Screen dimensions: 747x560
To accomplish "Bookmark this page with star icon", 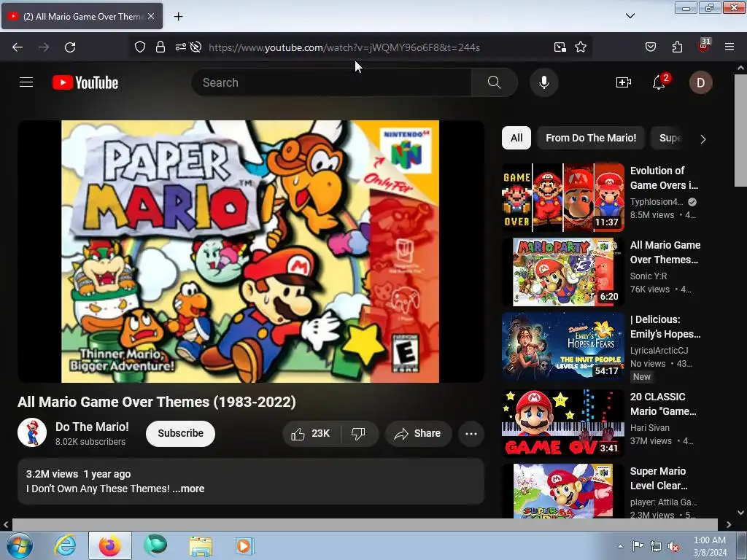I will 580,47.
